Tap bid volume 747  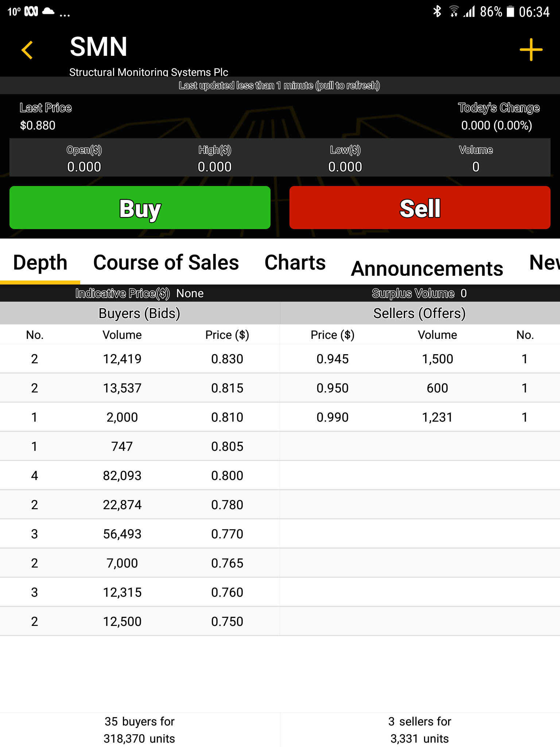point(122,446)
